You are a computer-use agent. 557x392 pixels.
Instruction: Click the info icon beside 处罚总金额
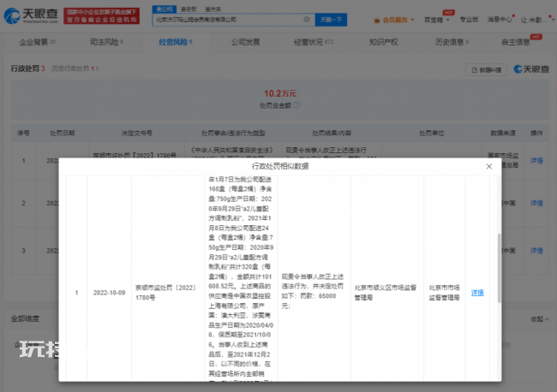(x=297, y=105)
